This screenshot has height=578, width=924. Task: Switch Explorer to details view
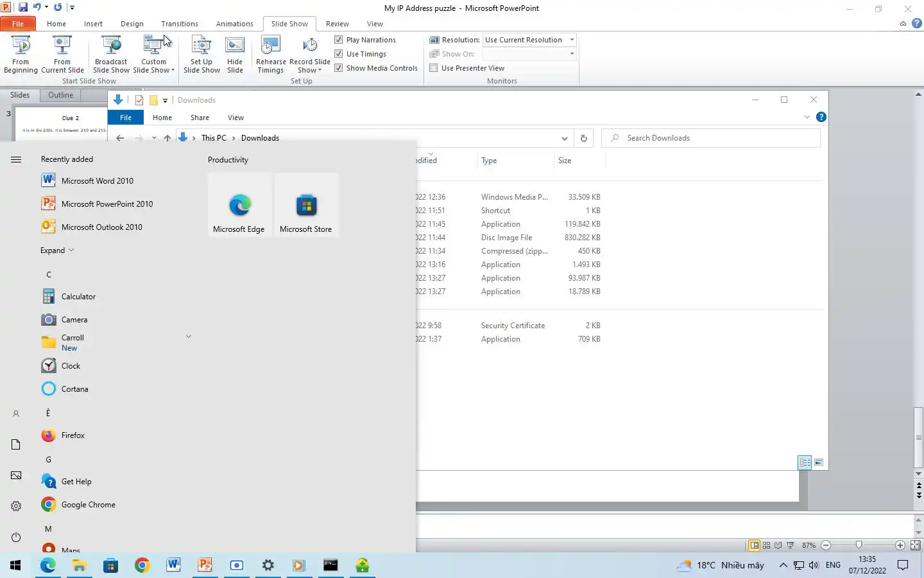[x=805, y=462]
